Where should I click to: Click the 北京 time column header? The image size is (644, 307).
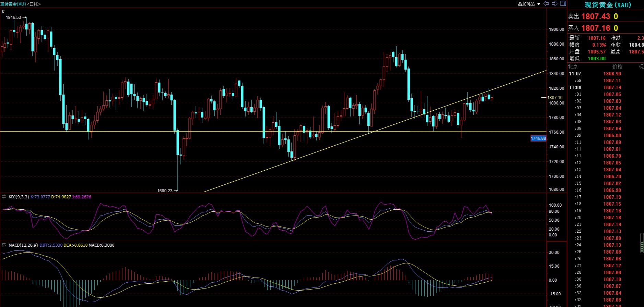tap(573, 67)
